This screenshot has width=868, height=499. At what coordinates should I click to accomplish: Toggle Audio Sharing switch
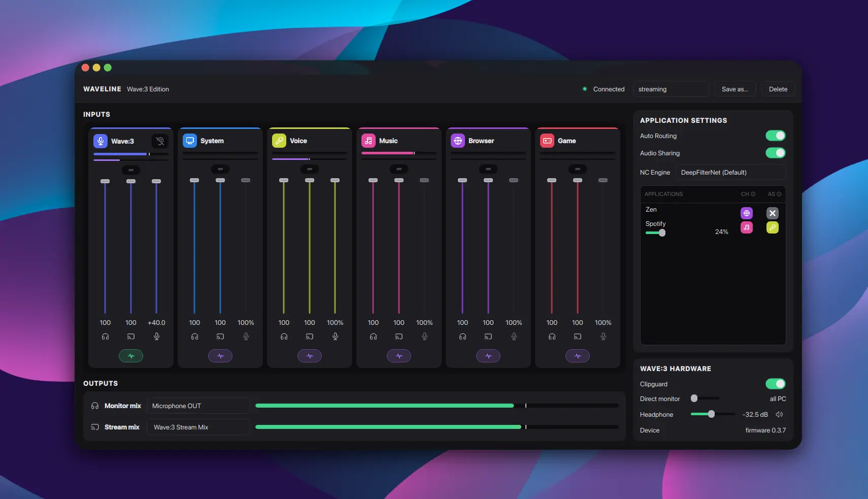[x=776, y=153]
